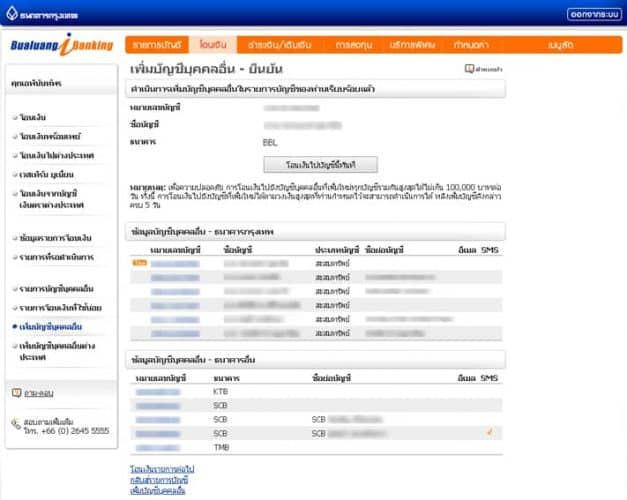Open the โอนเงิน tab in navigation bar
This screenshot has width=627, height=500.
point(211,45)
